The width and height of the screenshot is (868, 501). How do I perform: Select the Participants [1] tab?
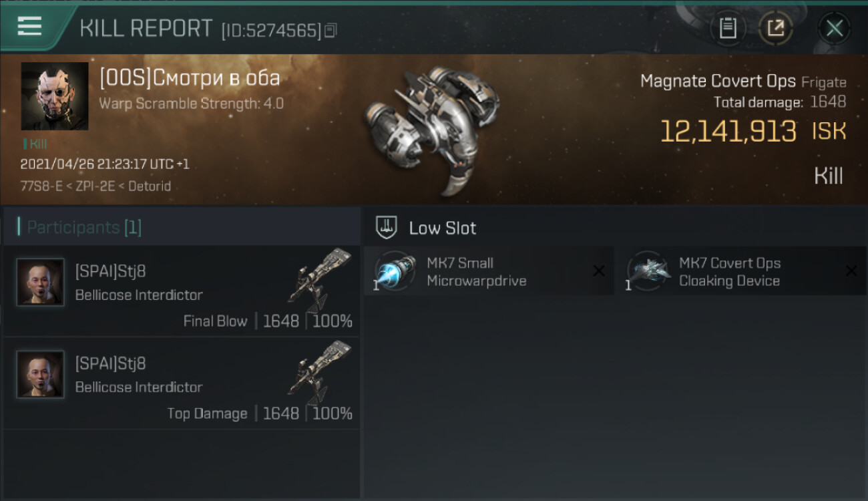(x=80, y=227)
